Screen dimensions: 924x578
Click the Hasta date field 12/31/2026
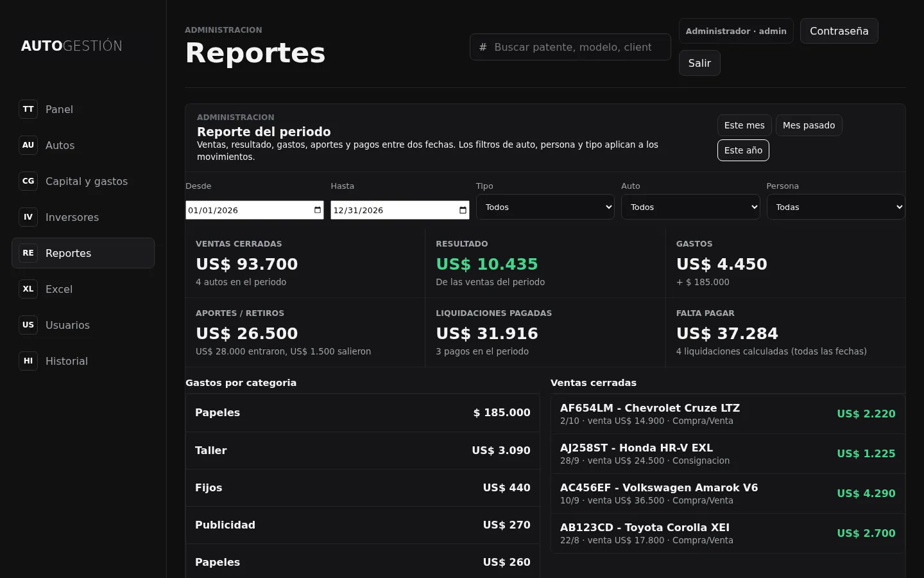pos(400,210)
